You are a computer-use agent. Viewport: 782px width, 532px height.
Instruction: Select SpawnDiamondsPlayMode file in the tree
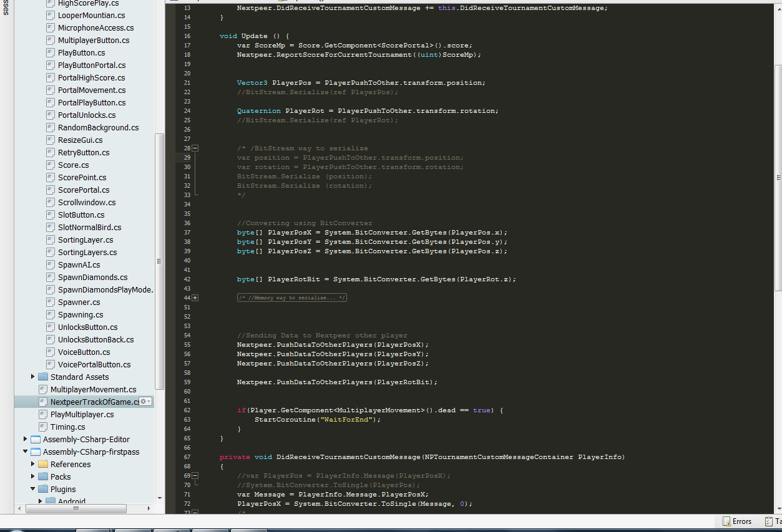(x=105, y=290)
